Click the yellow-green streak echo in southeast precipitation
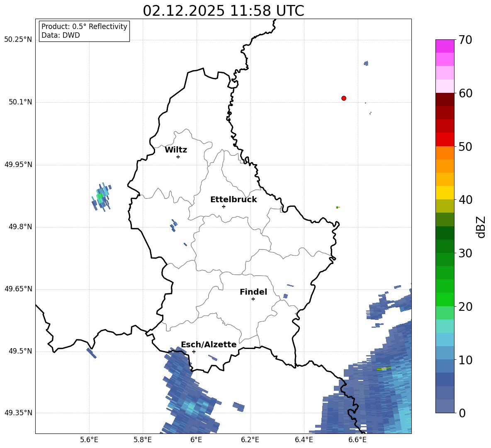Image resolution: width=491 pixels, height=448 pixels. [x=384, y=369]
